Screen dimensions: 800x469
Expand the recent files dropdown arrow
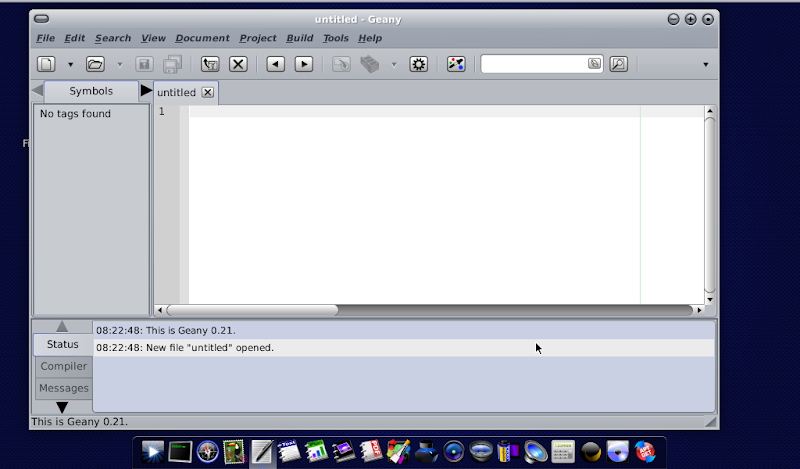pyautogui.click(x=119, y=65)
